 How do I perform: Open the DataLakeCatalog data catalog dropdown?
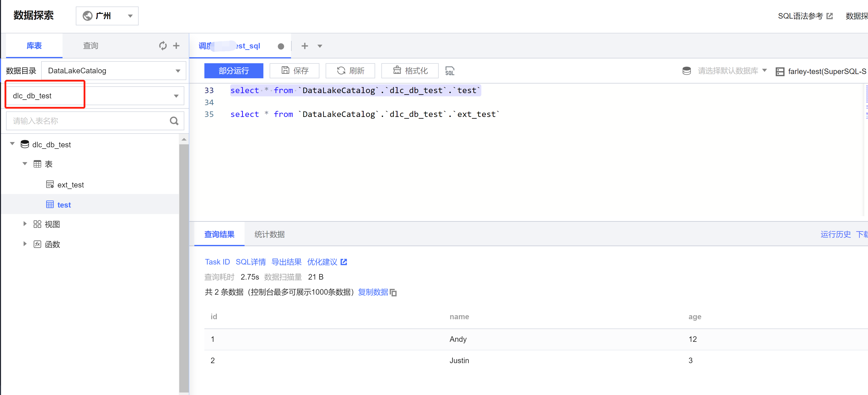pos(113,71)
